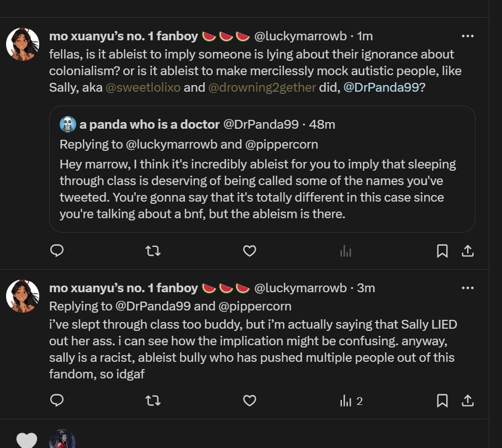View analytics of the first tweet
The image size is (502, 448).
point(346,251)
